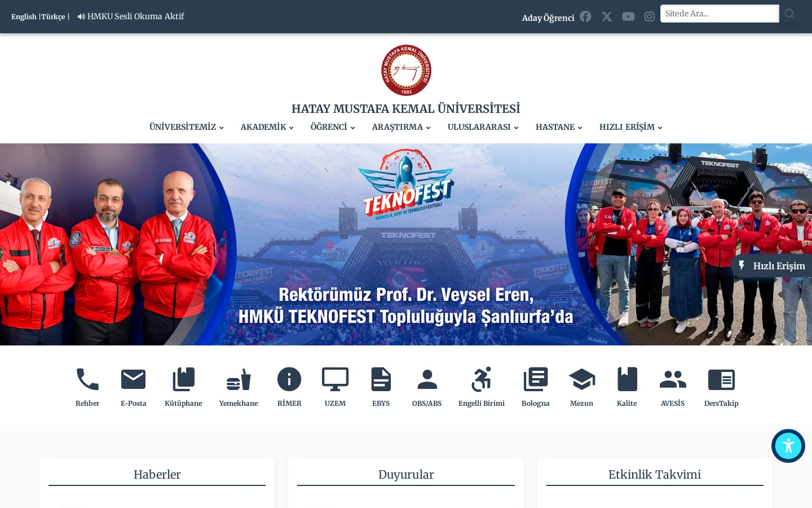Viewport: 812px width, 508px height.
Task: Expand the HIZLI ERİŞİM nav dropdown
Action: 631,127
